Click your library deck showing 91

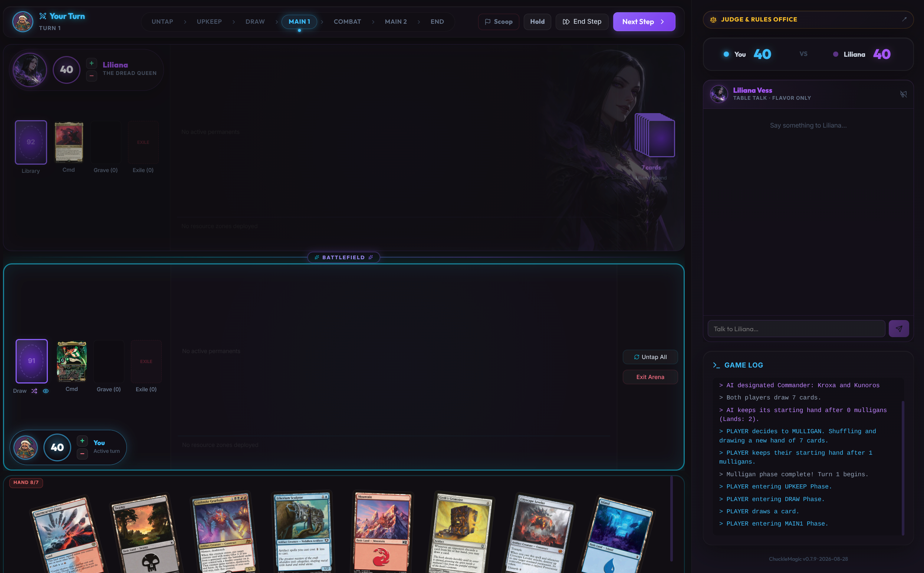pyautogui.click(x=32, y=361)
